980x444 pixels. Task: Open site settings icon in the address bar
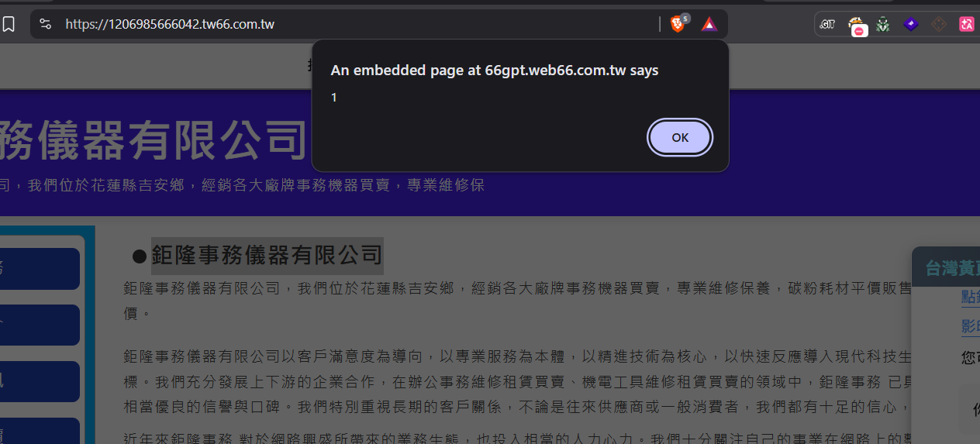click(46, 24)
